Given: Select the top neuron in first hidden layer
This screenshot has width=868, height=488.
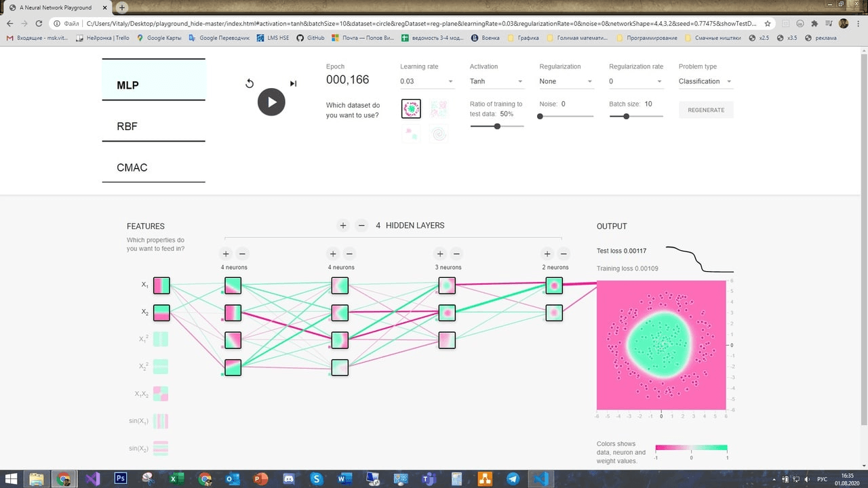Looking at the screenshot, I should (233, 285).
